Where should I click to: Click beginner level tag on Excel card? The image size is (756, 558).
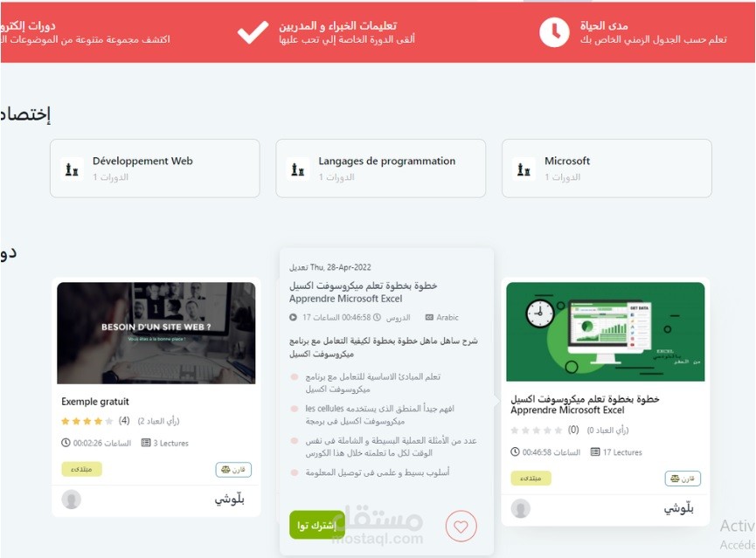(x=531, y=478)
